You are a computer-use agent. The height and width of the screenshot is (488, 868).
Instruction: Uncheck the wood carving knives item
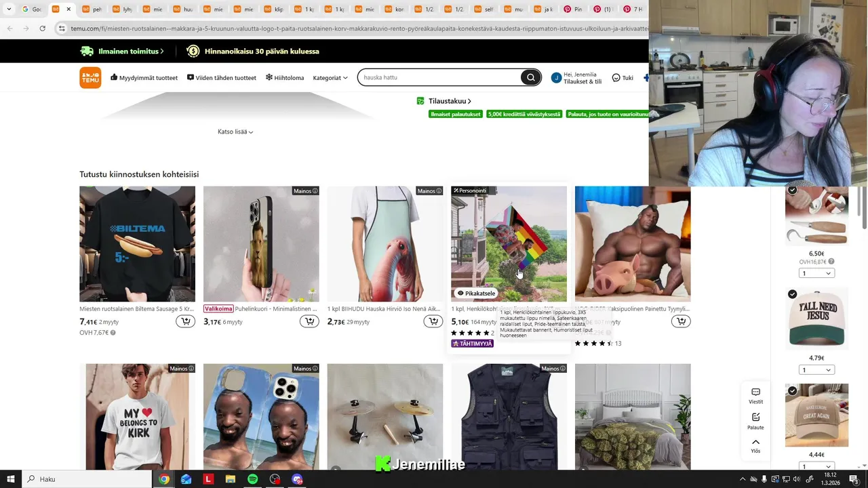point(792,190)
